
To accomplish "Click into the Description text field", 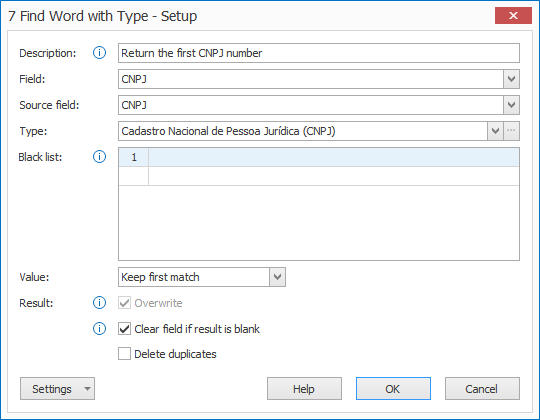I will click(x=319, y=53).
